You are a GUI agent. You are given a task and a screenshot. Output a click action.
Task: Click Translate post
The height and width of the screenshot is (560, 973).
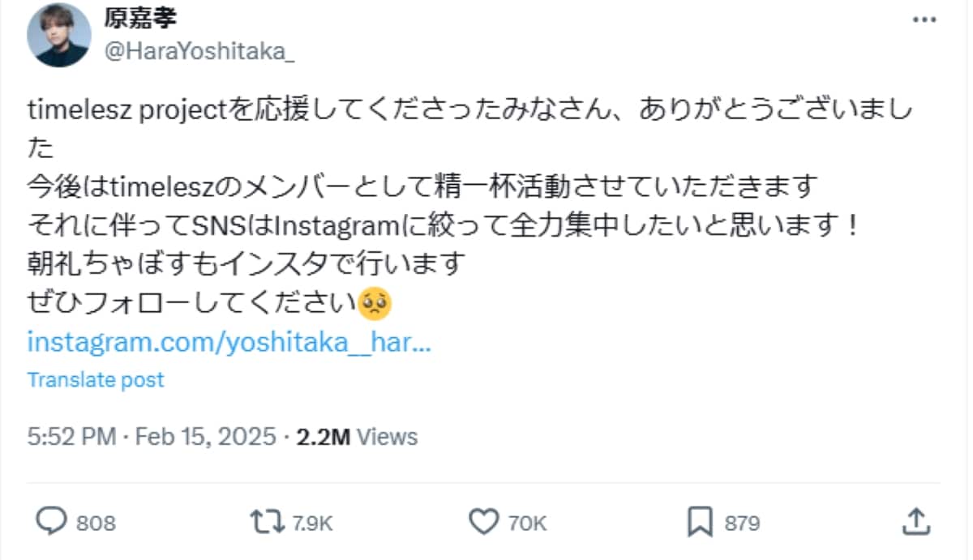tap(96, 378)
